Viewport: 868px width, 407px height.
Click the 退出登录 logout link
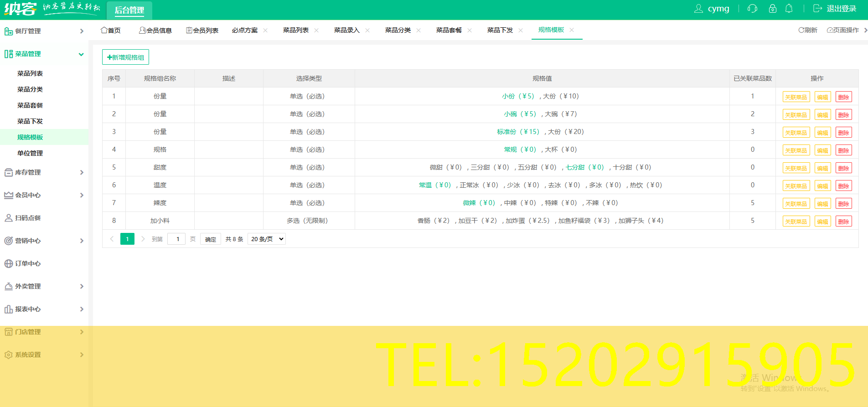point(835,9)
